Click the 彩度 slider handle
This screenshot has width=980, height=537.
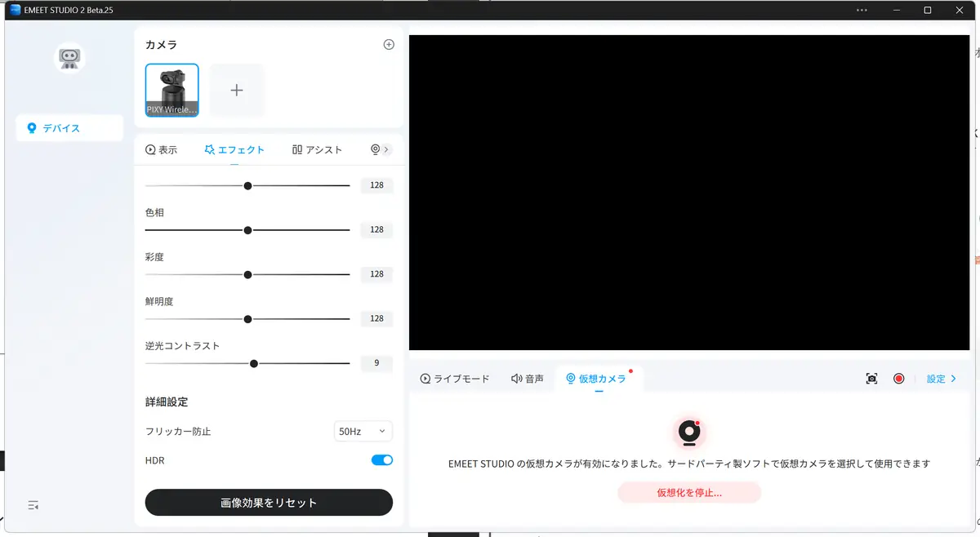point(247,274)
